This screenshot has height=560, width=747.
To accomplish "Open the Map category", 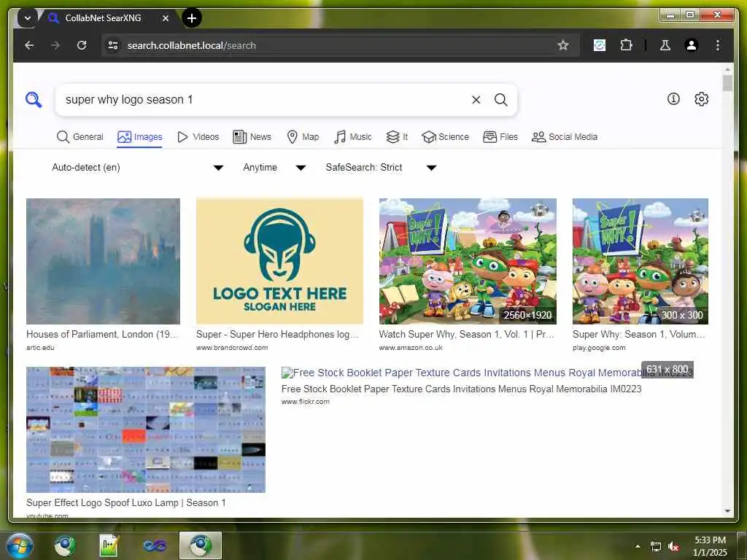I will pyautogui.click(x=303, y=137).
